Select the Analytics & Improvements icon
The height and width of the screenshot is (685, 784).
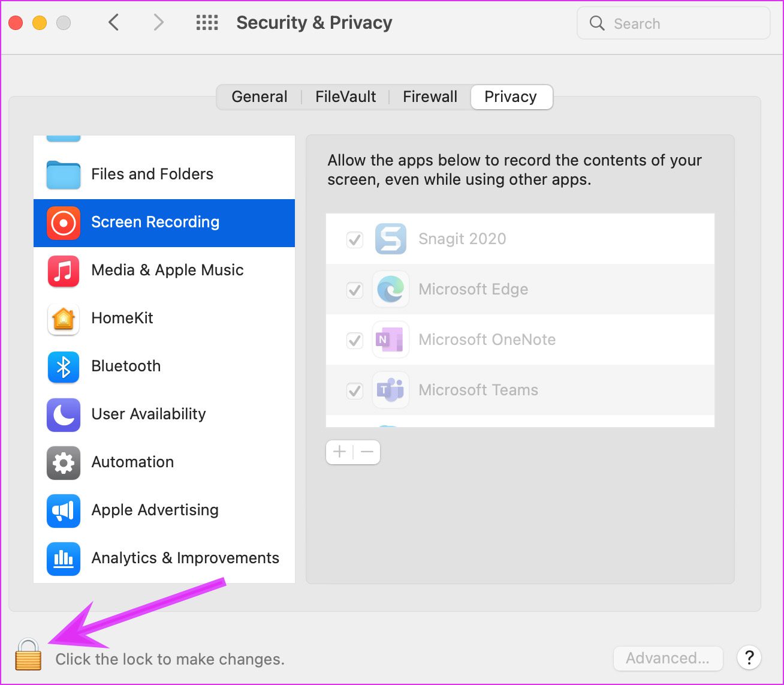(63, 559)
